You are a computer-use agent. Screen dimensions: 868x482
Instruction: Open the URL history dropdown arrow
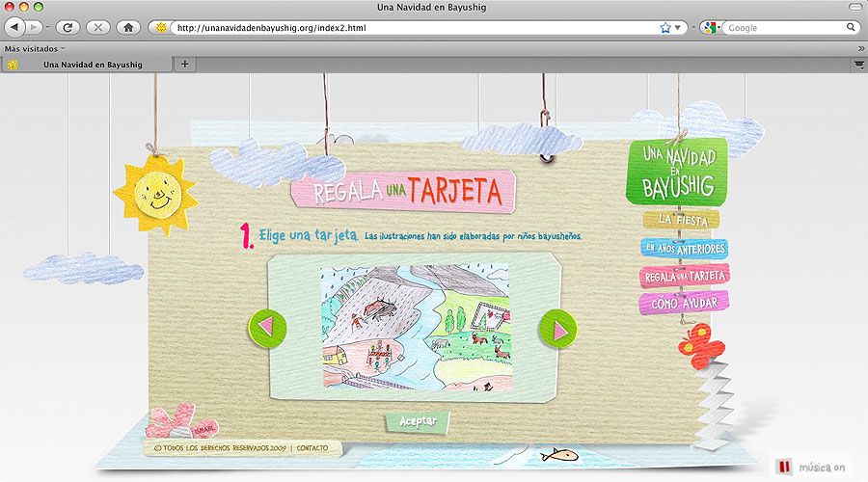click(678, 28)
